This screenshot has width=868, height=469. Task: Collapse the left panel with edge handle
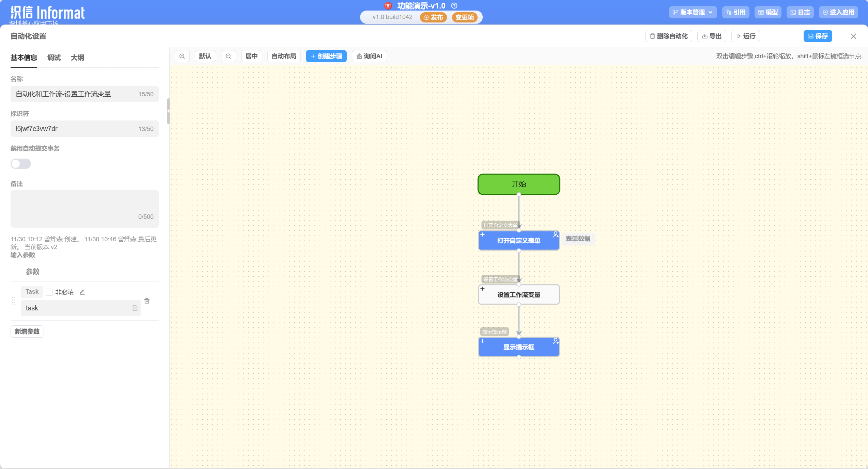click(168, 111)
